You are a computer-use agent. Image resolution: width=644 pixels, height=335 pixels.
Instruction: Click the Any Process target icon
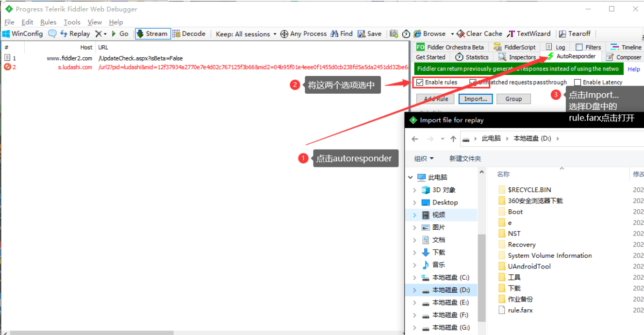pyautogui.click(x=284, y=34)
